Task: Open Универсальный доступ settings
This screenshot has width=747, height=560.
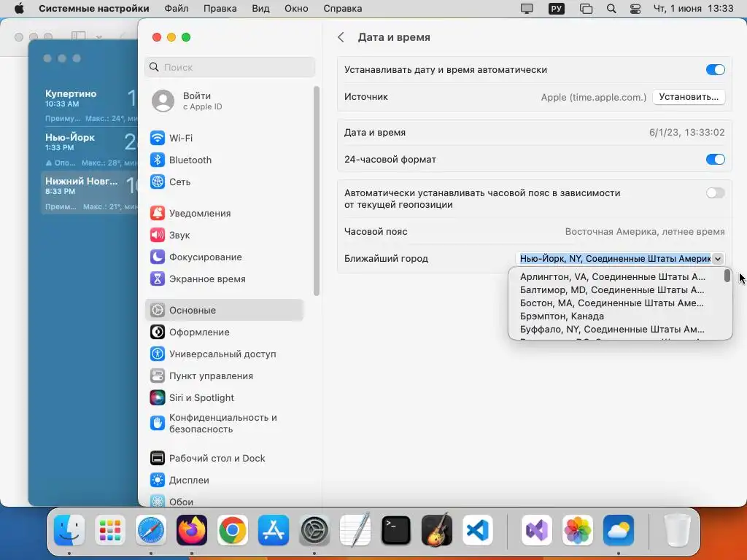Action: tap(225, 354)
